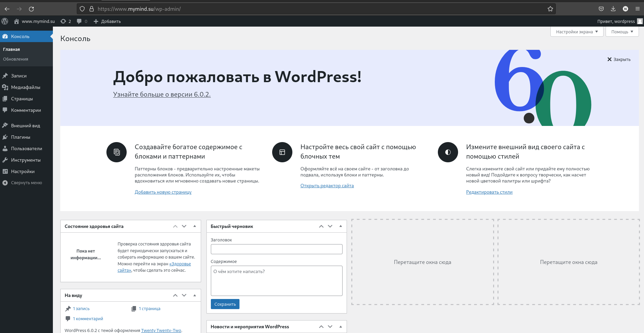This screenshot has height=333, width=644.
Task: Open Обновления submenu item
Action: pos(15,59)
